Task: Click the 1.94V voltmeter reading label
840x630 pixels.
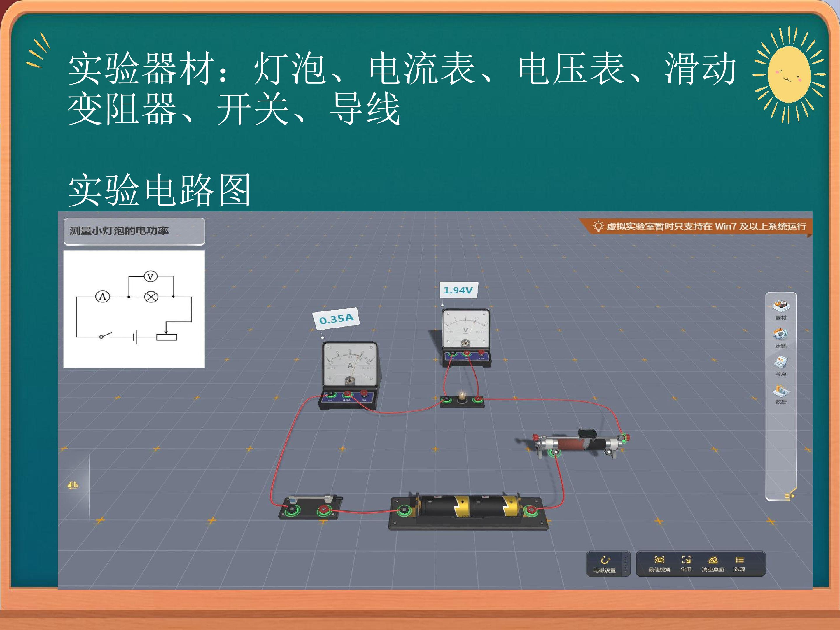Action: point(459,290)
